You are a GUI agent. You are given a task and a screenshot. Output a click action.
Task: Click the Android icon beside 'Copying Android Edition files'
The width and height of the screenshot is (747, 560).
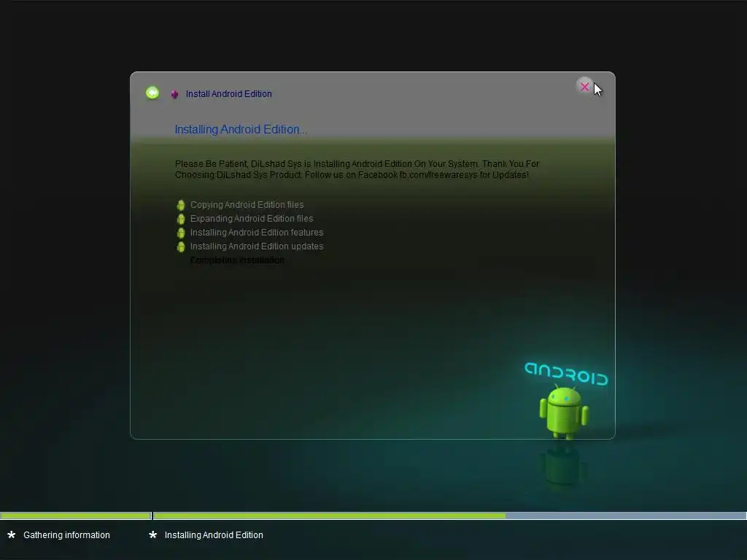(181, 205)
